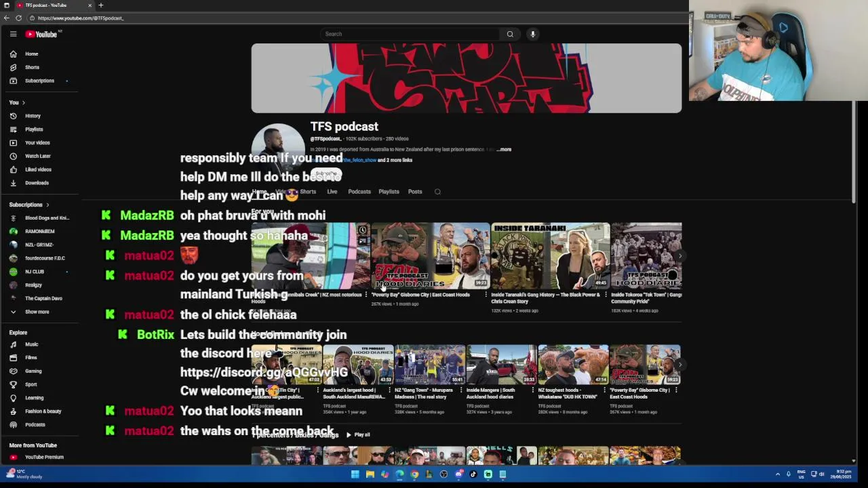The width and height of the screenshot is (868, 488).
Task: Open Windows Start menu
Action: pyautogui.click(x=355, y=474)
